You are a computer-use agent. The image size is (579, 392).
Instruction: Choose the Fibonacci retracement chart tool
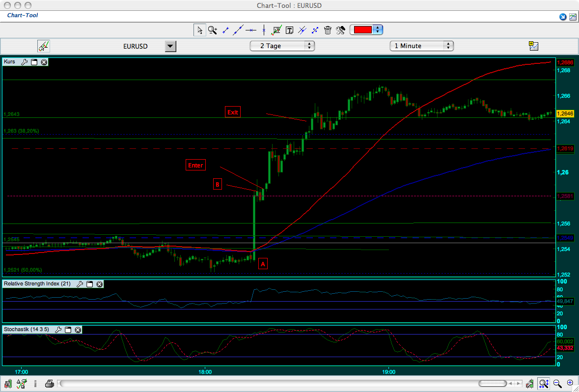click(x=276, y=30)
